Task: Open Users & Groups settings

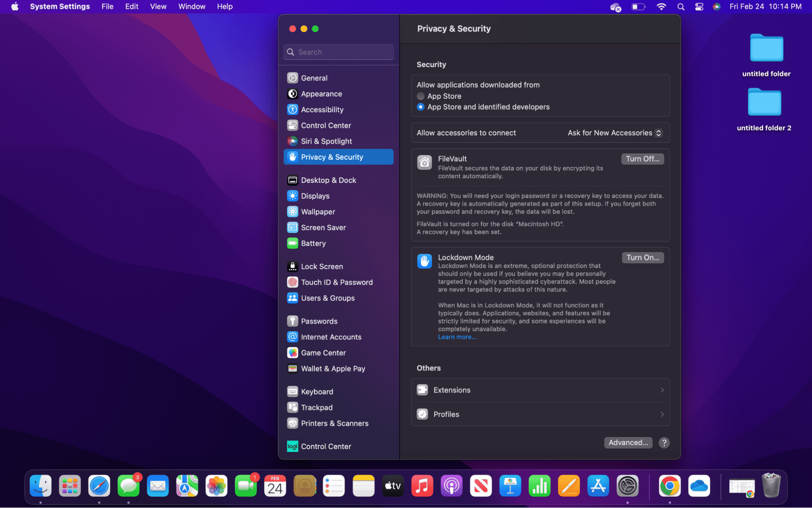Action: [x=338, y=298]
